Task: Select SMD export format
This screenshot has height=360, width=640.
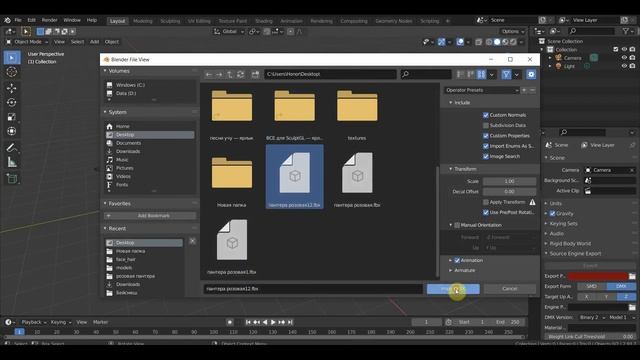Action: click(x=591, y=287)
